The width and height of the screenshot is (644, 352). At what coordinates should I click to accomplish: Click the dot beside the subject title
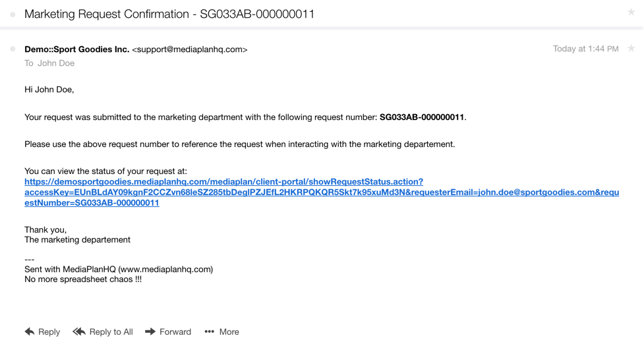pyautogui.click(x=13, y=15)
